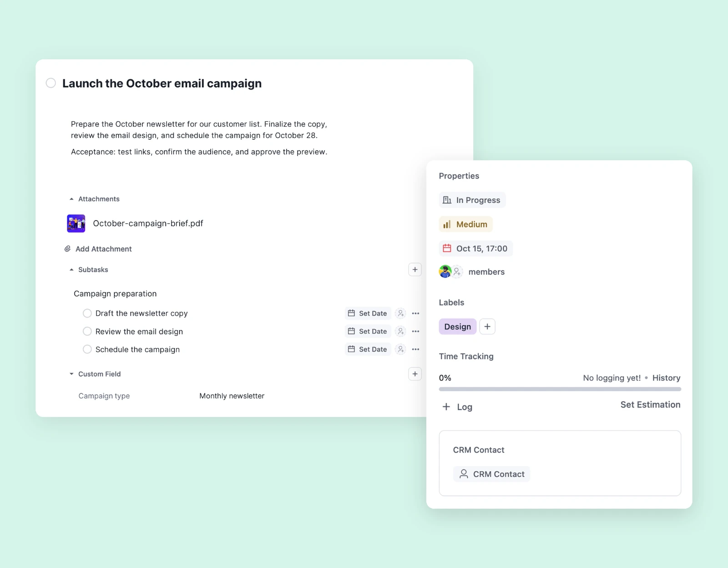Open the time tracking History
Viewport: 728px width, 568px height.
pyautogui.click(x=666, y=378)
